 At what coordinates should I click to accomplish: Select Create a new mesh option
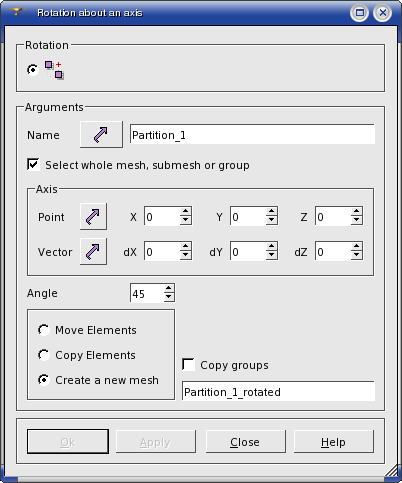[x=44, y=380]
